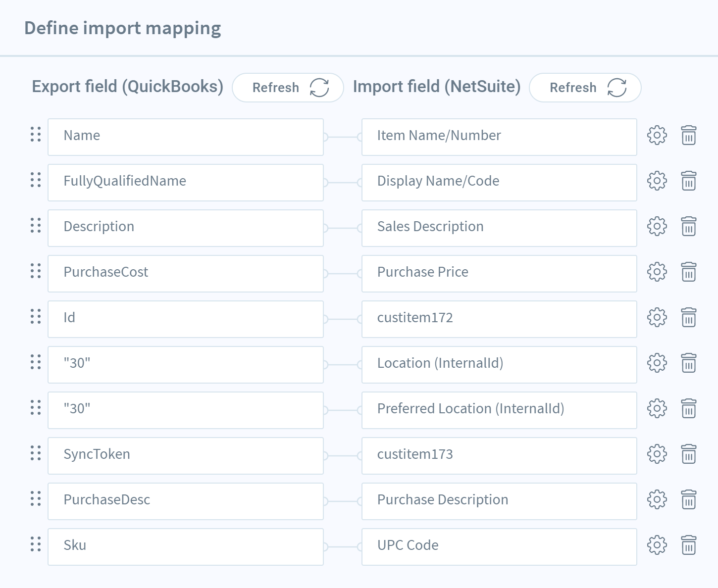Select the Description export field
718x588 pixels.
[186, 228]
